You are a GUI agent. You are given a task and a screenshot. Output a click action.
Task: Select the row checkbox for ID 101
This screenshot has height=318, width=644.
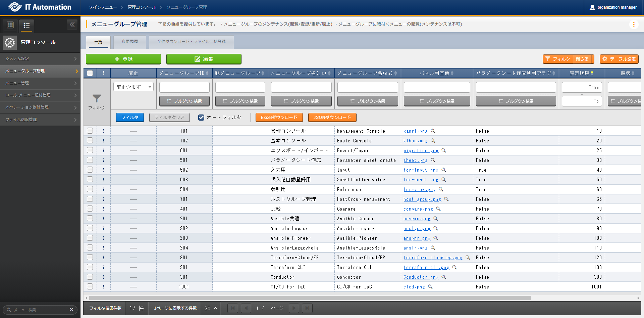pos(90,131)
